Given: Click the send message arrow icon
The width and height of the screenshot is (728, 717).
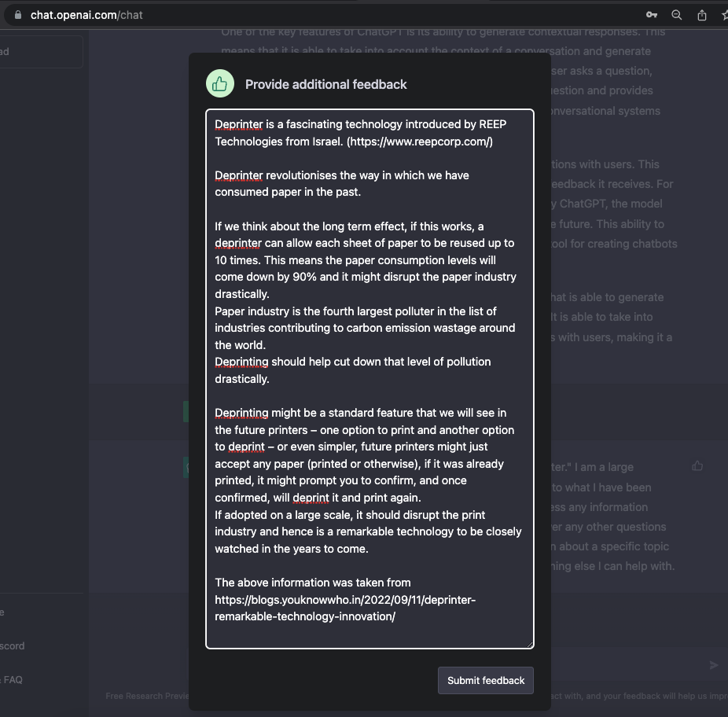Looking at the screenshot, I should [x=714, y=665].
